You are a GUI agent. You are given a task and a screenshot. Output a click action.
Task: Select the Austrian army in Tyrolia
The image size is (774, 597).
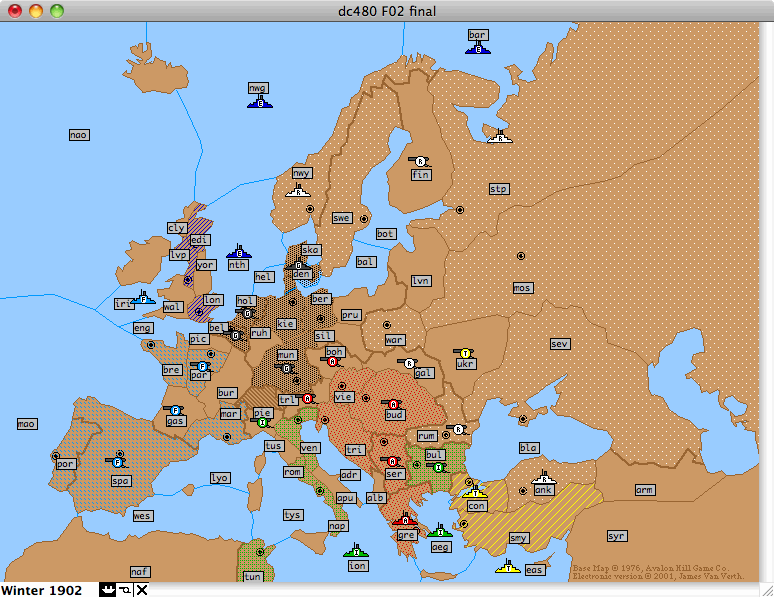[x=307, y=398]
